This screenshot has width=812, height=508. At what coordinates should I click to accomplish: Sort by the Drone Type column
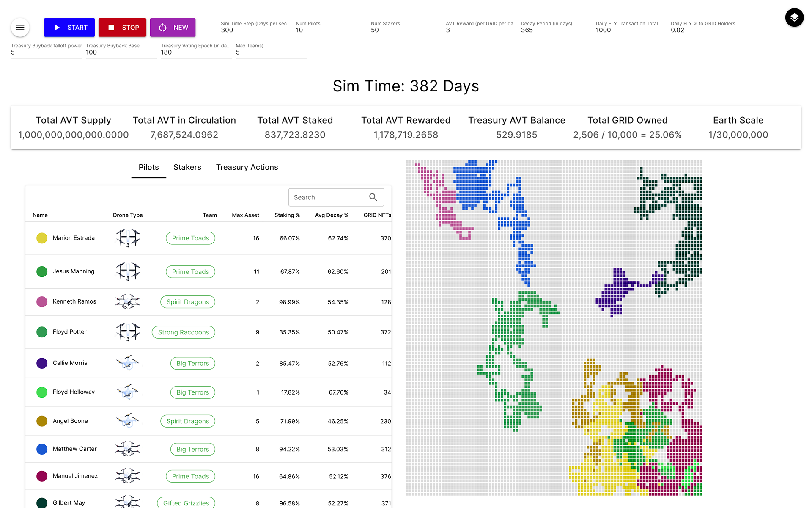tap(128, 215)
